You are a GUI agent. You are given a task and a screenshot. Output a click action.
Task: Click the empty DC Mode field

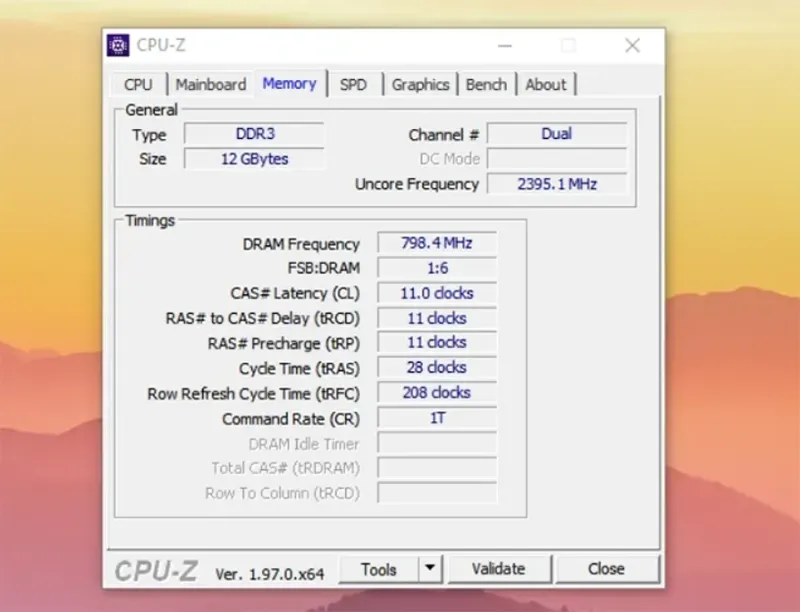tap(557, 159)
